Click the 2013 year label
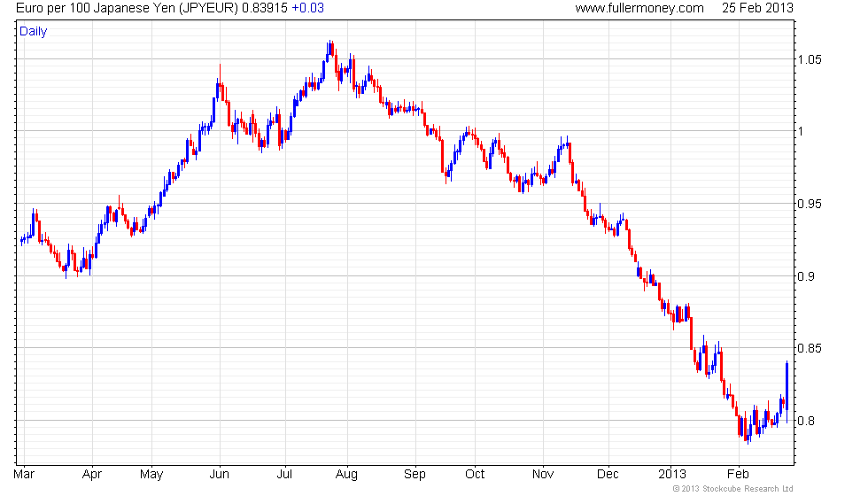The width and height of the screenshot is (868, 496). coord(672,475)
